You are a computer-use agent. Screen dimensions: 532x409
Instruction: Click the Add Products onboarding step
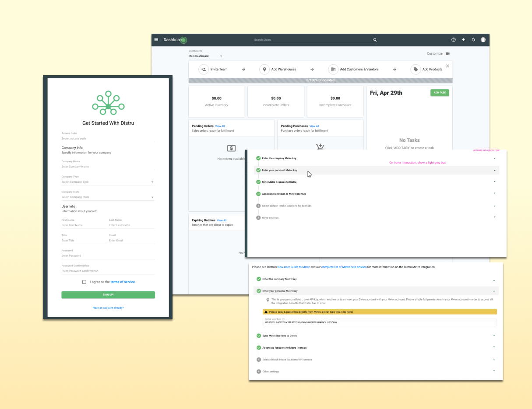[426, 69]
